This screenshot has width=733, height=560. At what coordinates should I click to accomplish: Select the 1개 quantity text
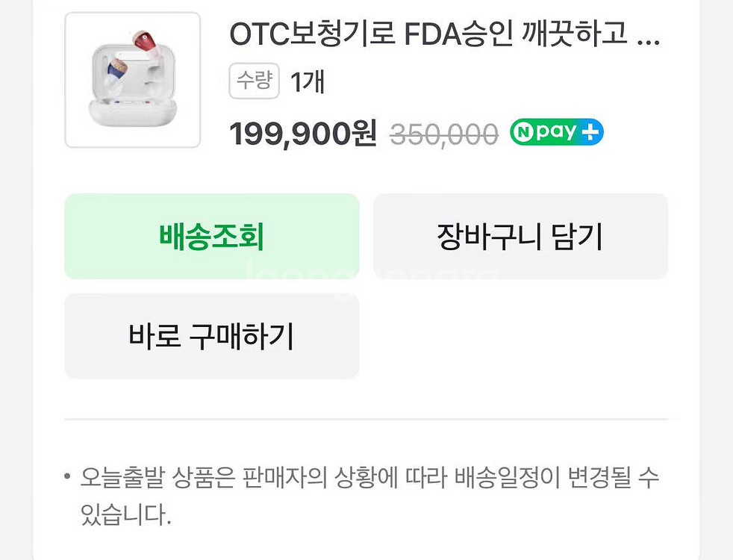pyautogui.click(x=307, y=82)
